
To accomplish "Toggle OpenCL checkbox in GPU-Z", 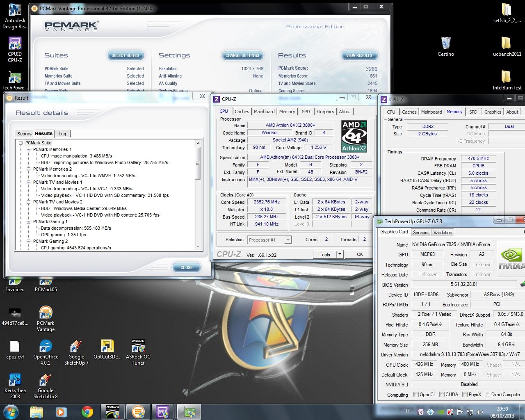I will 416,395.
